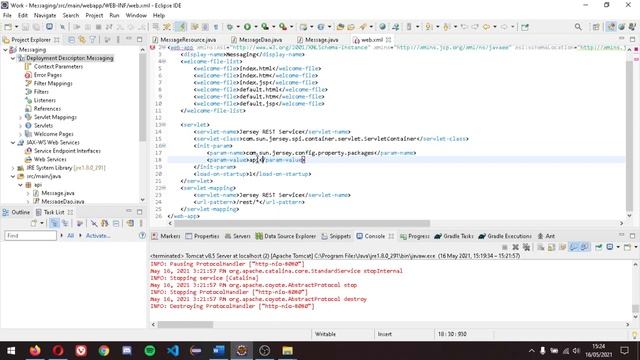
Task: Click the Java EE perspective icon
Action: pos(611,27)
